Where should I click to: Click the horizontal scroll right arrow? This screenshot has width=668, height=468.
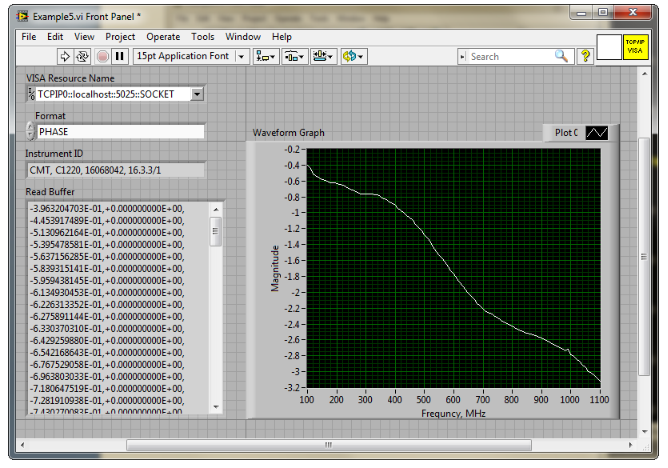(631, 445)
